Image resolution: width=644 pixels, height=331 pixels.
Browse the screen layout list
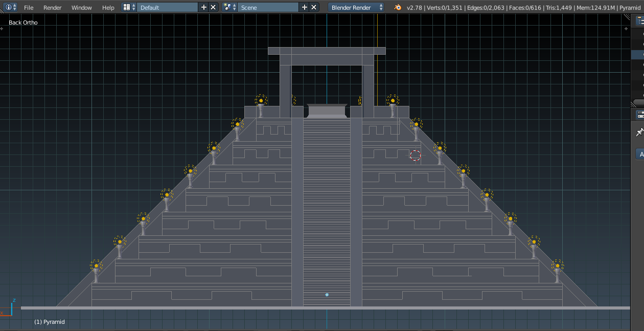click(x=129, y=7)
